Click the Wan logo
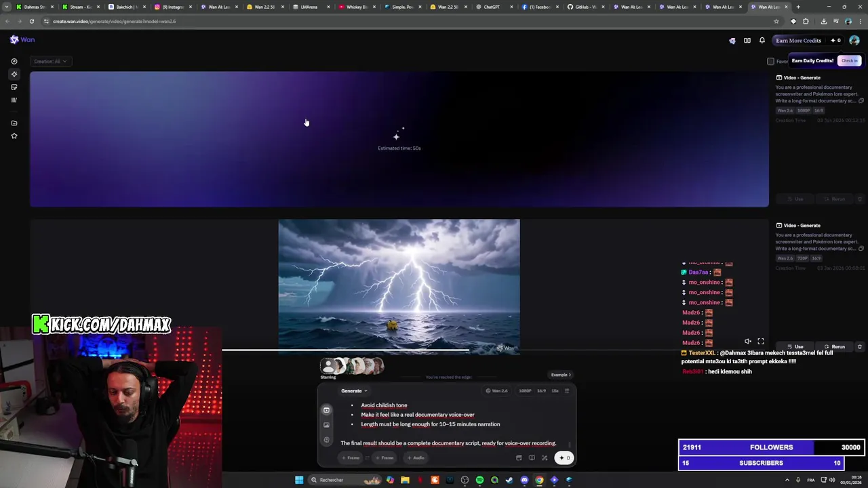The image size is (868, 488). tap(22, 40)
